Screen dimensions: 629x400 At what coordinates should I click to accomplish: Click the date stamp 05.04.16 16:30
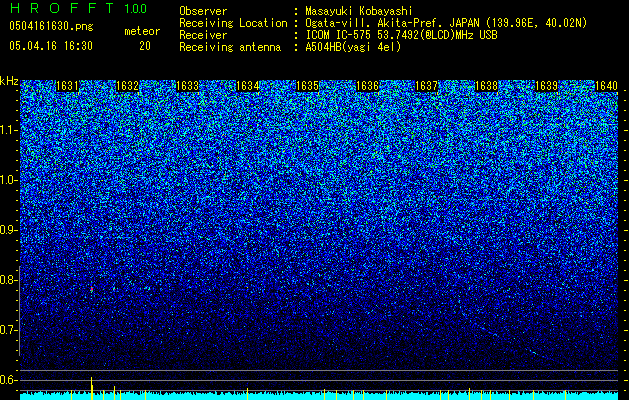pyautogui.click(x=51, y=46)
